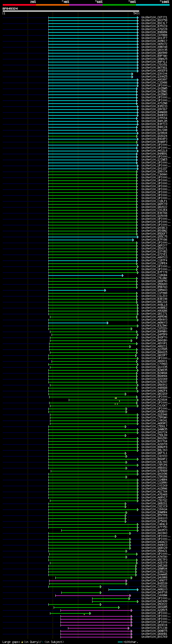Select label UniRef100_Q7ZWE5
Screen dimensions: 172x644
(154, 160)
